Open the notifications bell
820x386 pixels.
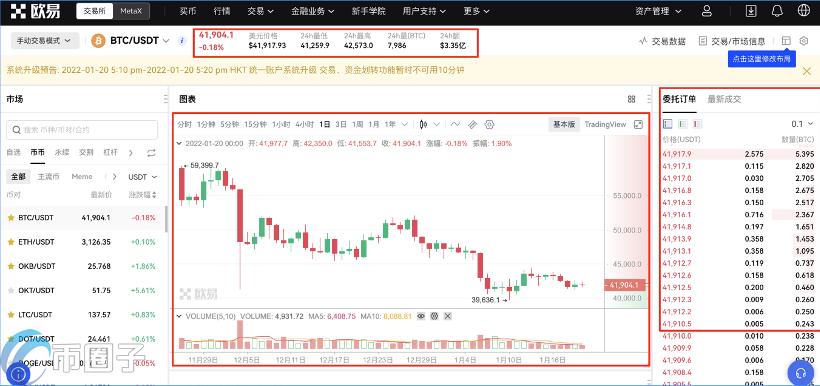click(777, 11)
